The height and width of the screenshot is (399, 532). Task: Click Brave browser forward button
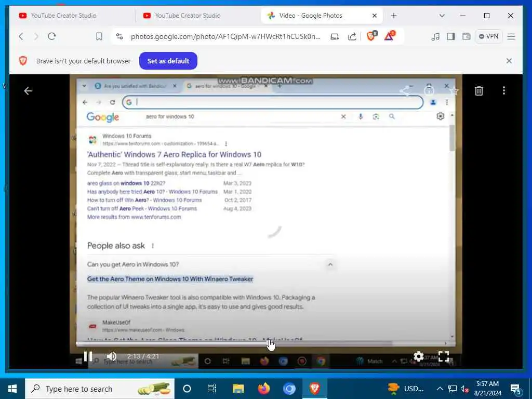coord(36,36)
